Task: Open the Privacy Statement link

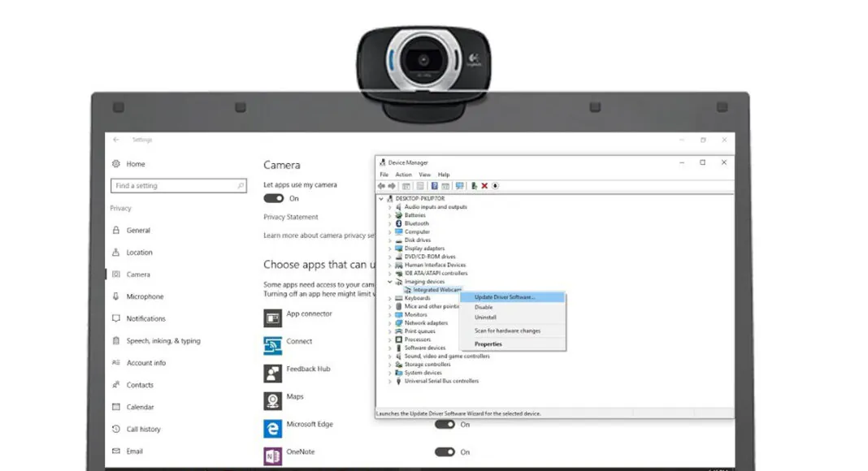Action: [x=290, y=217]
